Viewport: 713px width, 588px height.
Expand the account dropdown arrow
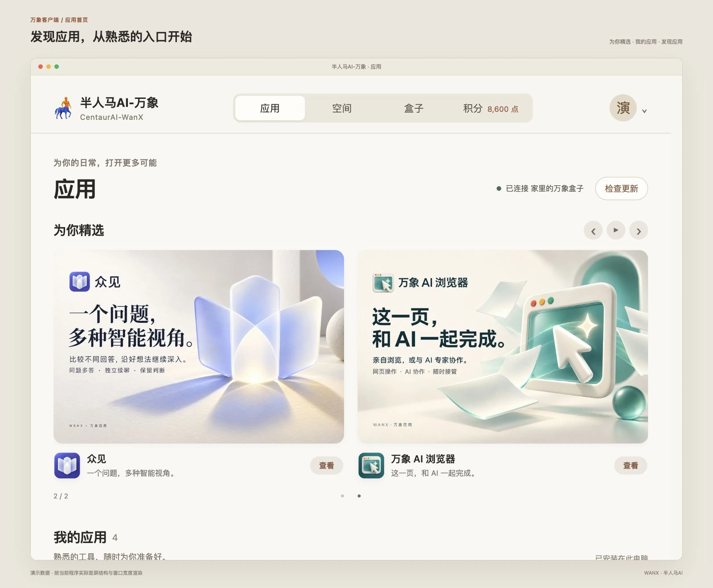(x=644, y=111)
